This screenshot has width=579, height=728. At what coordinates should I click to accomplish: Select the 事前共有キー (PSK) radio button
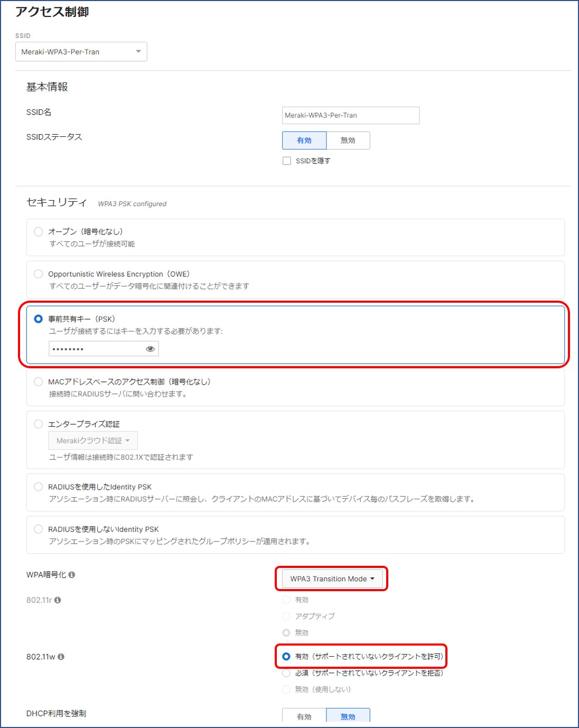(x=38, y=319)
